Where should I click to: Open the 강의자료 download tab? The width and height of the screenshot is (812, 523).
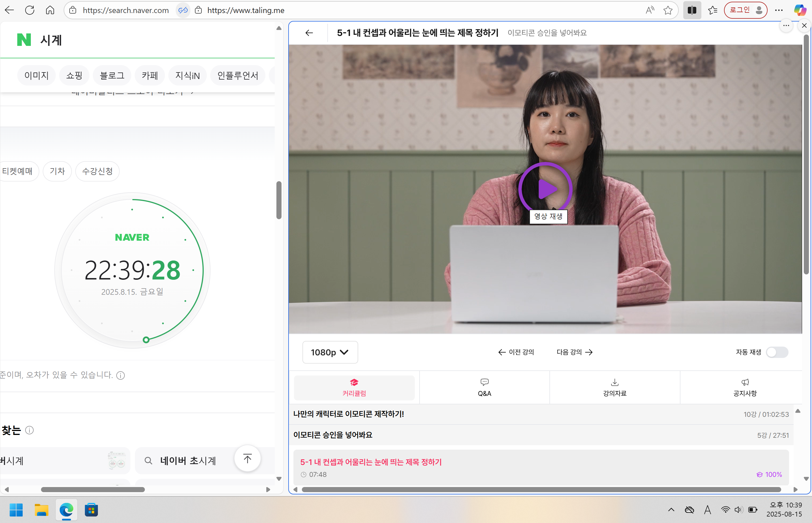pos(614,387)
